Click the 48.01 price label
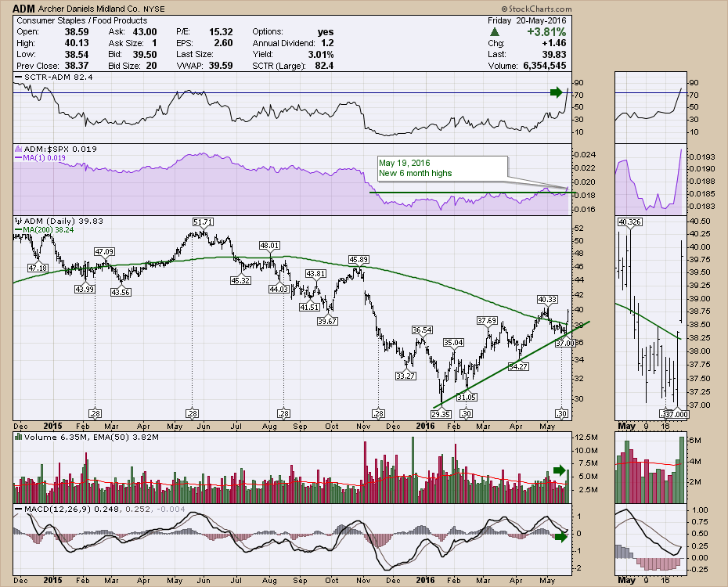The image size is (728, 587). pyautogui.click(x=270, y=246)
